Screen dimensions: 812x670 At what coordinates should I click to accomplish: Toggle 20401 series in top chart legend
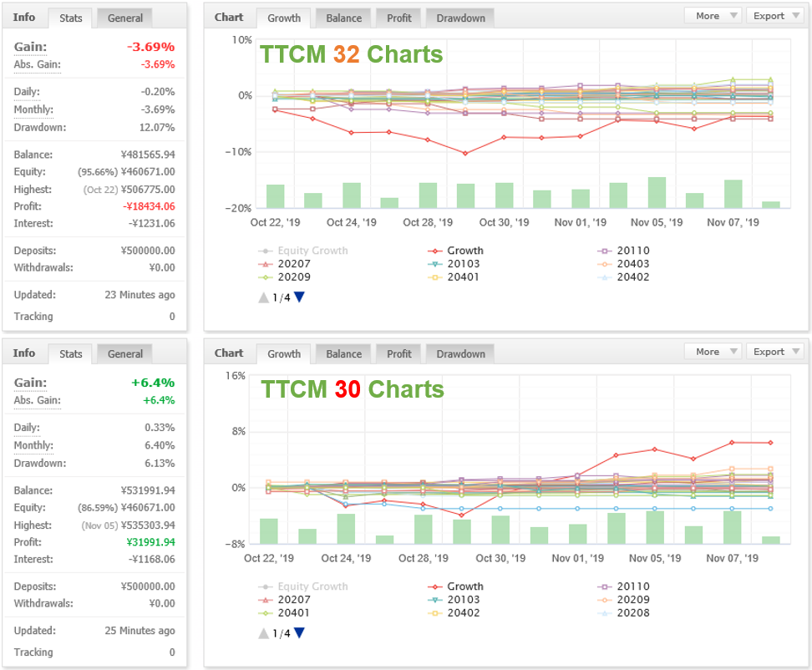point(454,277)
